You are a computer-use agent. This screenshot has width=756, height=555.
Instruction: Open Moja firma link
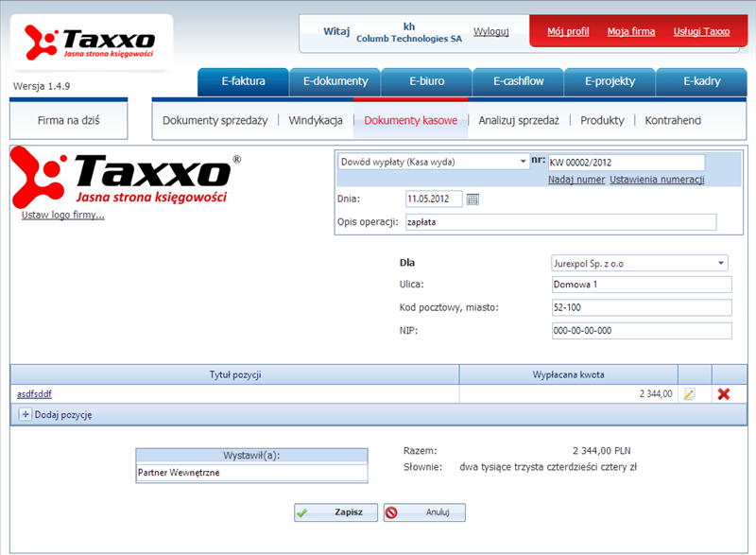631,31
